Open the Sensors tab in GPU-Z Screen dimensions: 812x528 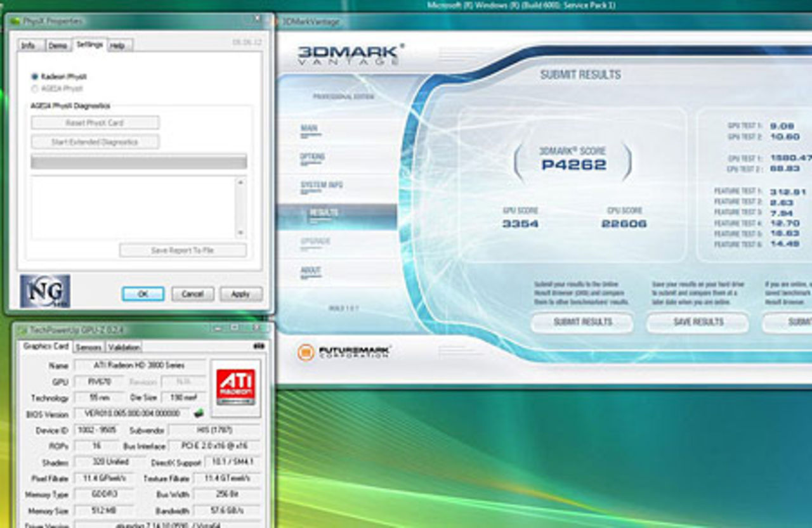88,347
